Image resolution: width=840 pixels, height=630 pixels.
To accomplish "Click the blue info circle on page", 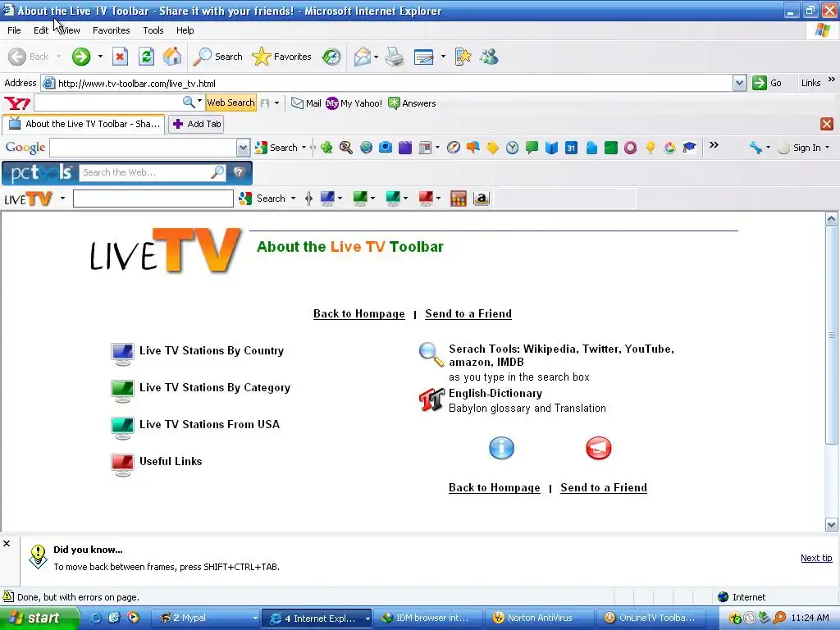I will coord(501,448).
